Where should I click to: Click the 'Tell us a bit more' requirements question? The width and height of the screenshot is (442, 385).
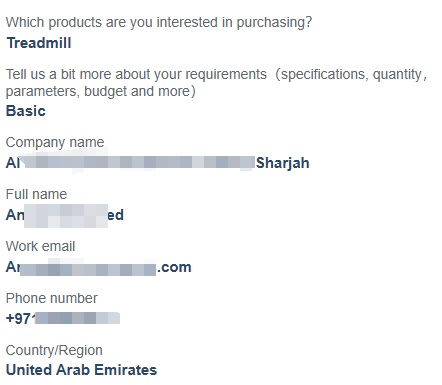(x=216, y=82)
